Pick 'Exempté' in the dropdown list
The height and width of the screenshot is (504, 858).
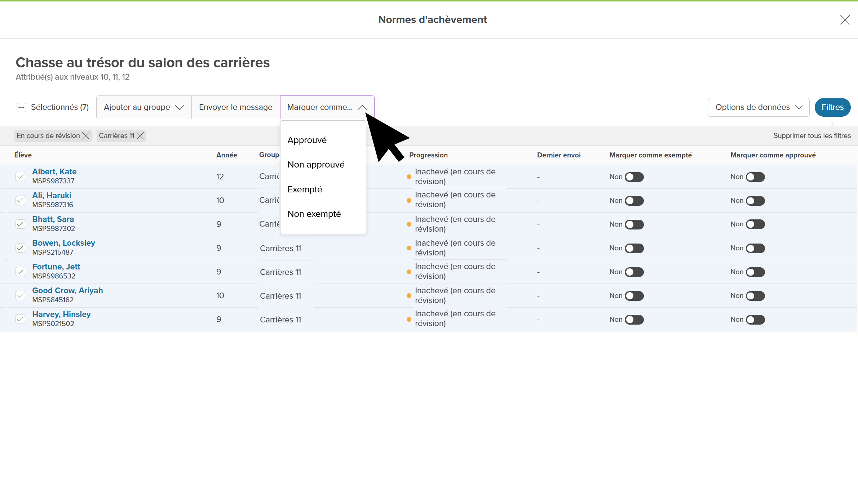[305, 189]
